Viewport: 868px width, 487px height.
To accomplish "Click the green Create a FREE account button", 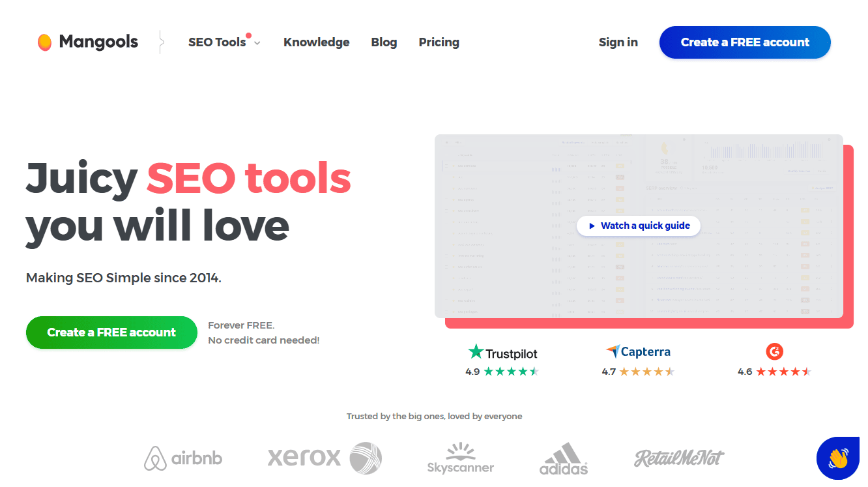I will (x=111, y=332).
